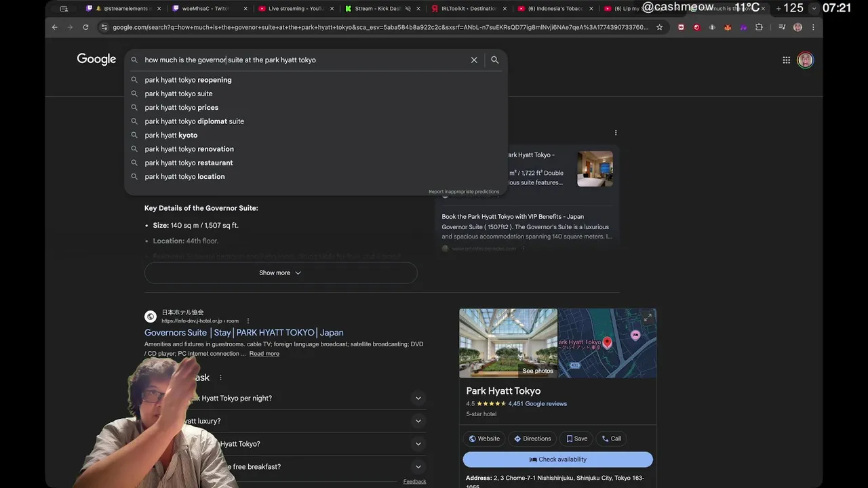Open the Chrome profile avatar
Viewport: 868px width, 488px height.
tap(797, 27)
